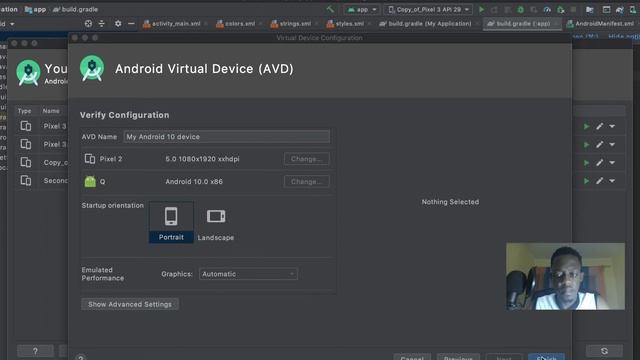Screen dimensions: 640x360
Task: Click the collapse all icon in project panel
Action: 102,24
